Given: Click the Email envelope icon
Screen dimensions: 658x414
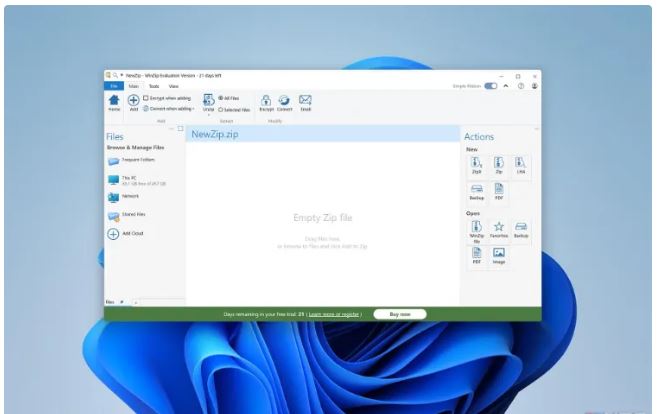Looking at the screenshot, I should point(306,100).
